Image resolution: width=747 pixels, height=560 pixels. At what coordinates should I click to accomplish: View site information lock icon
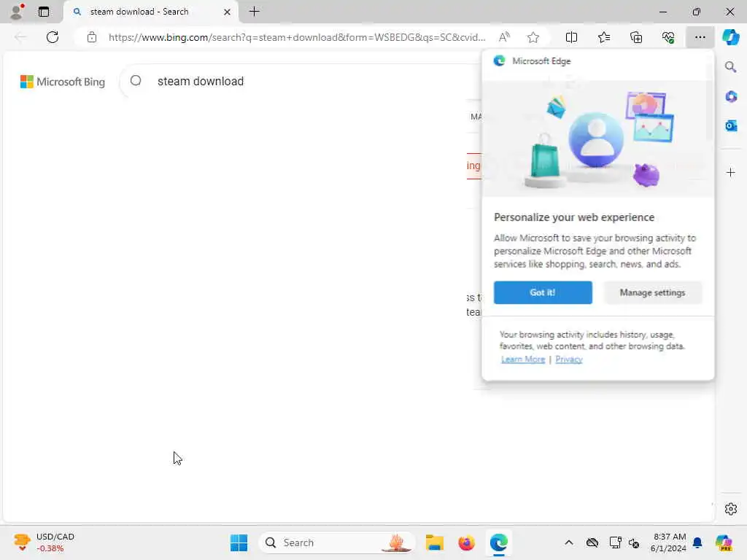point(91,37)
